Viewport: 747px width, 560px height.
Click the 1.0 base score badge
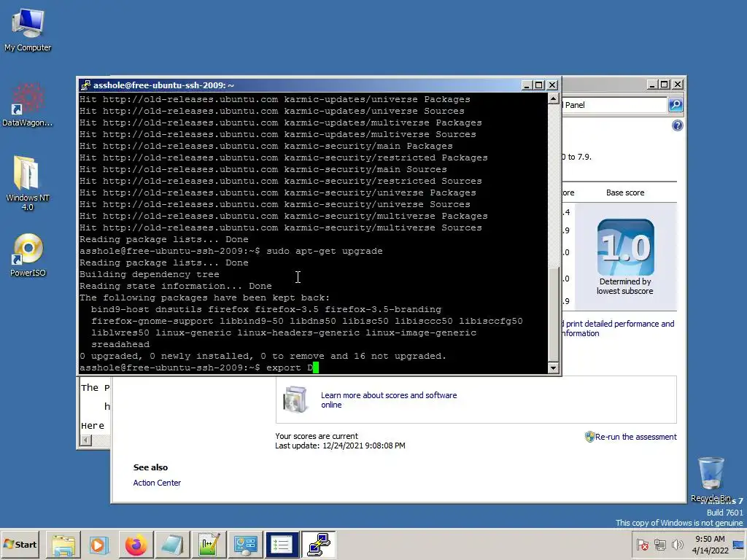point(625,246)
